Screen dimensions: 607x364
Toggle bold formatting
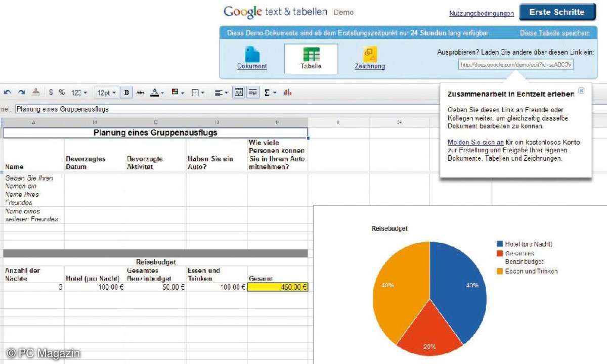[x=126, y=93]
